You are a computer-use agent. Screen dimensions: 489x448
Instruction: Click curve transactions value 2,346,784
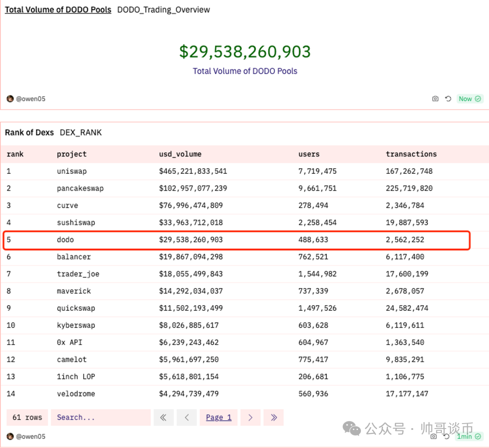pos(405,205)
